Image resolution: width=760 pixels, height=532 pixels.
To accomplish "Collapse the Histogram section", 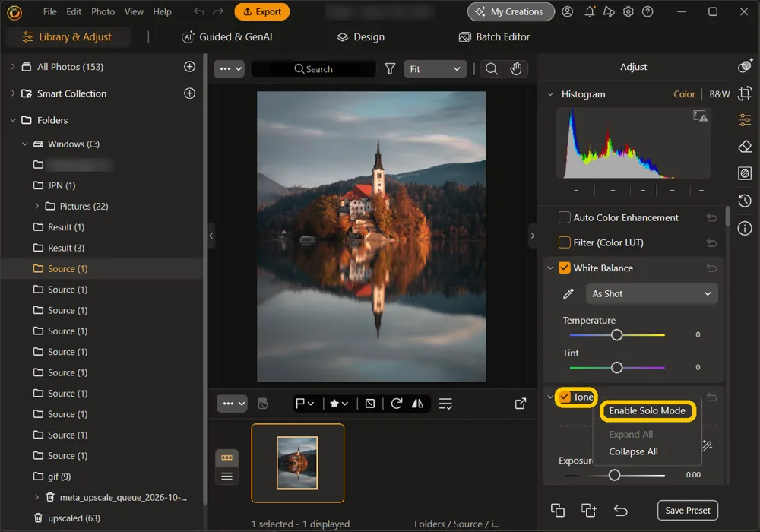I will point(550,94).
